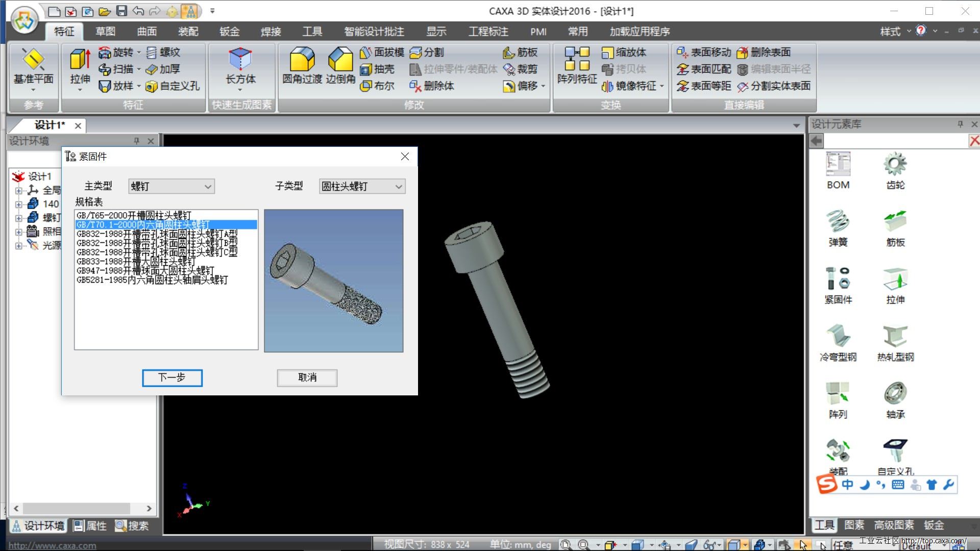Viewport: 980px width, 551px height.
Task: Click the 阵列特征 pattern feature tool
Action: click(x=577, y=66)
